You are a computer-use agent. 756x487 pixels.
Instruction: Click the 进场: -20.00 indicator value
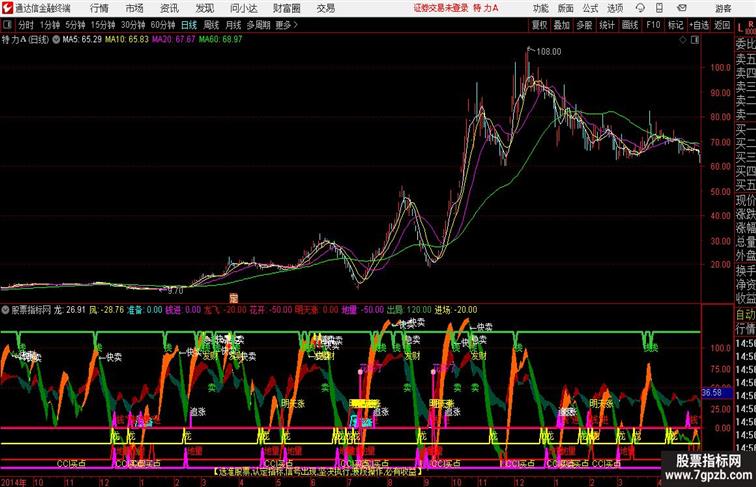pos(456,310)
